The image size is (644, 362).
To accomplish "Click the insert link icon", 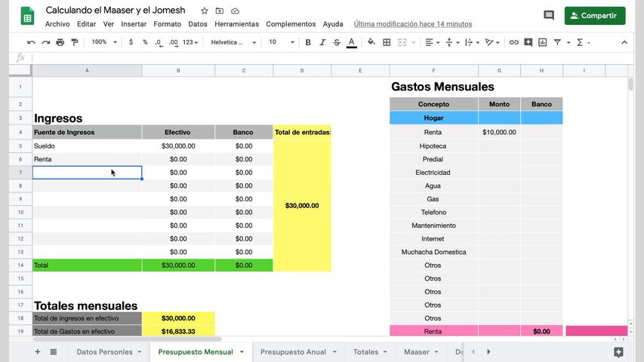I will coord(513,42).
